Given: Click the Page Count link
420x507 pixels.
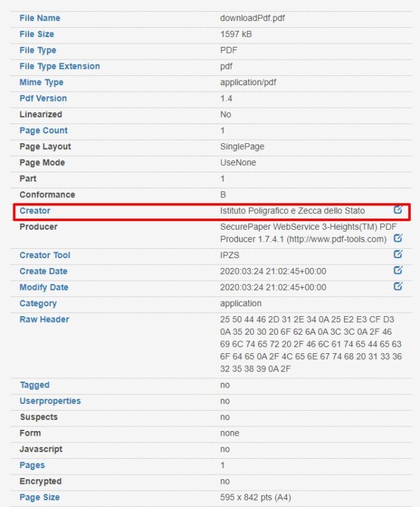Looking at the screenshot, I should (x=44, y=131).
